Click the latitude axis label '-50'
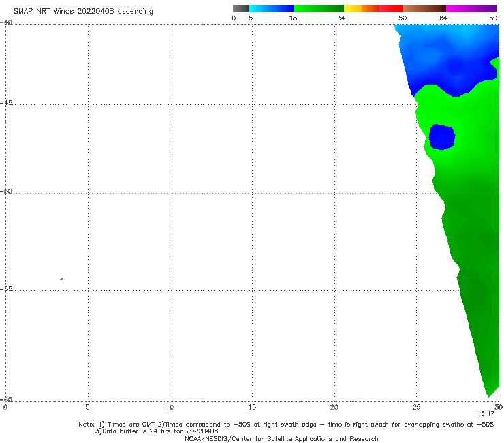504x443 pixels. (x=6, y=191)
